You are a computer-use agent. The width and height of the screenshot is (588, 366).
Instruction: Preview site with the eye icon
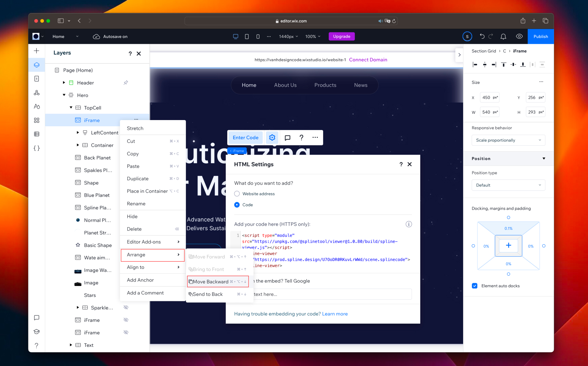(519, 37)
